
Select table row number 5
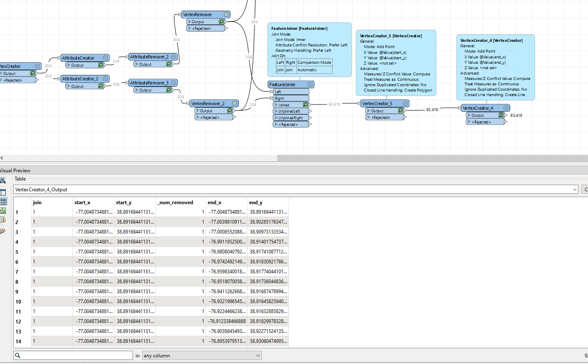(17, 252)
